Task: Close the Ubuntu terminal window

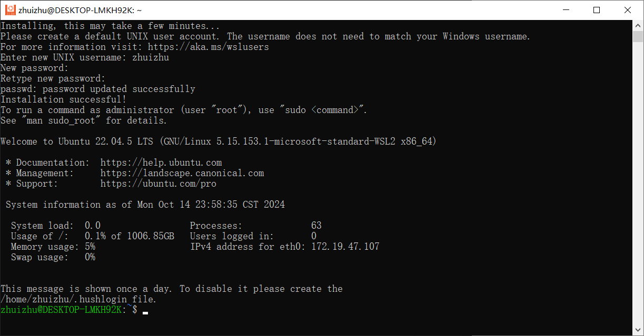Action: click(627, 10)
